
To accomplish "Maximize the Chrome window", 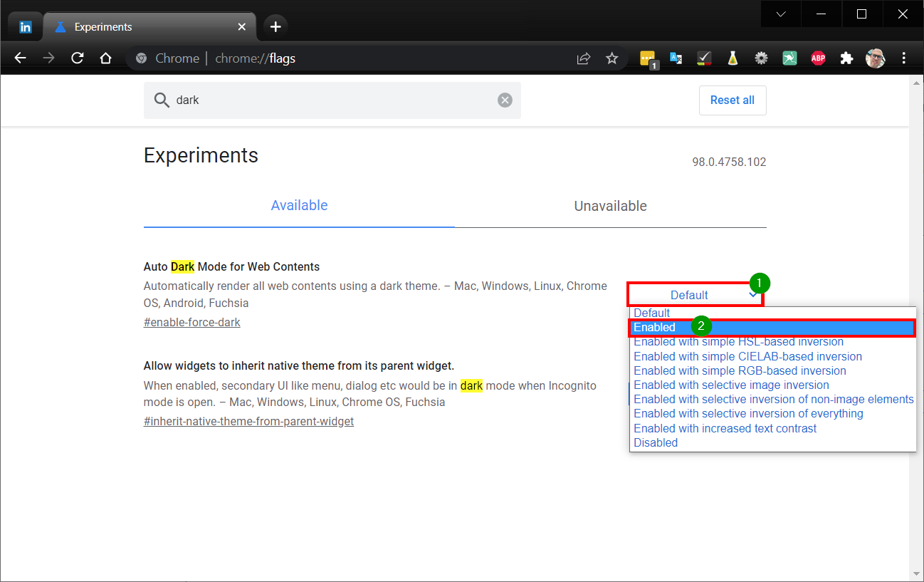I will [861, 14].
